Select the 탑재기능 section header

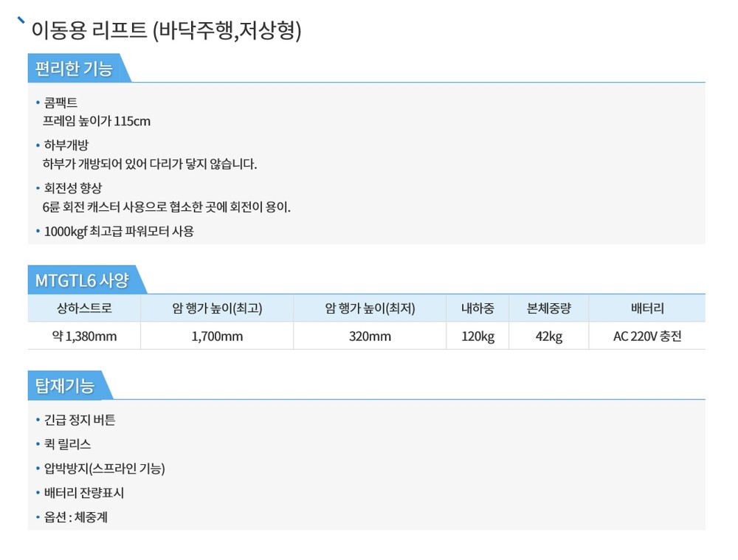coord(65,385)
